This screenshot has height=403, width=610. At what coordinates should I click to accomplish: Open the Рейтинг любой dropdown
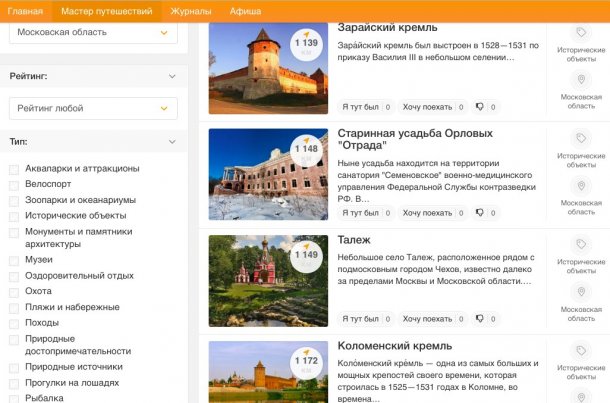click(x=93, y=108)
